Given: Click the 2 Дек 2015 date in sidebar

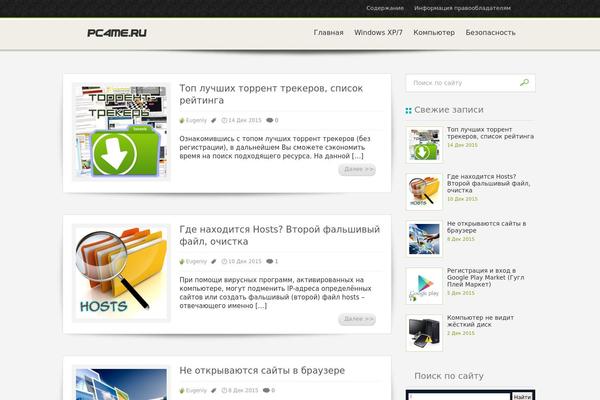Looking at the screenshot, I should pos(461,333).
